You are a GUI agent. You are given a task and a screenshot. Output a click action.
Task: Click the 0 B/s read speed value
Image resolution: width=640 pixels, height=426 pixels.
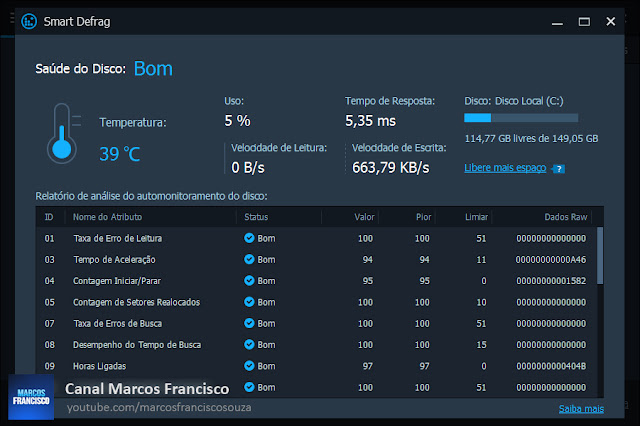[248, 168]
